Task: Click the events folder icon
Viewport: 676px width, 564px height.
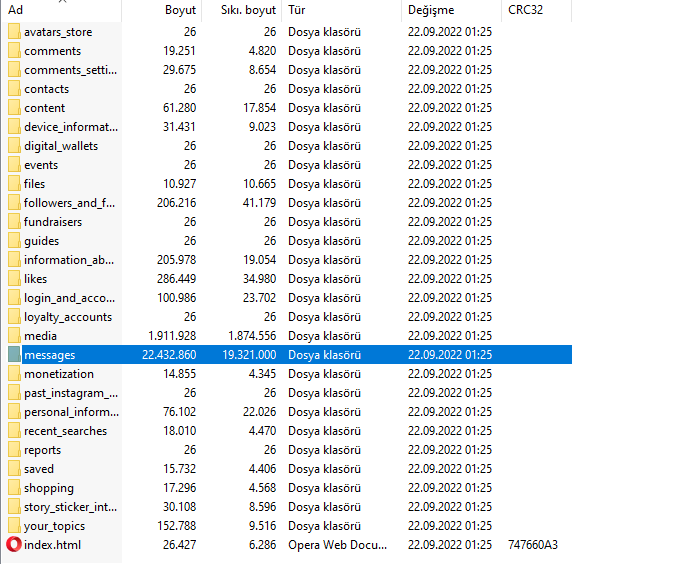Action: coord(14,165)
